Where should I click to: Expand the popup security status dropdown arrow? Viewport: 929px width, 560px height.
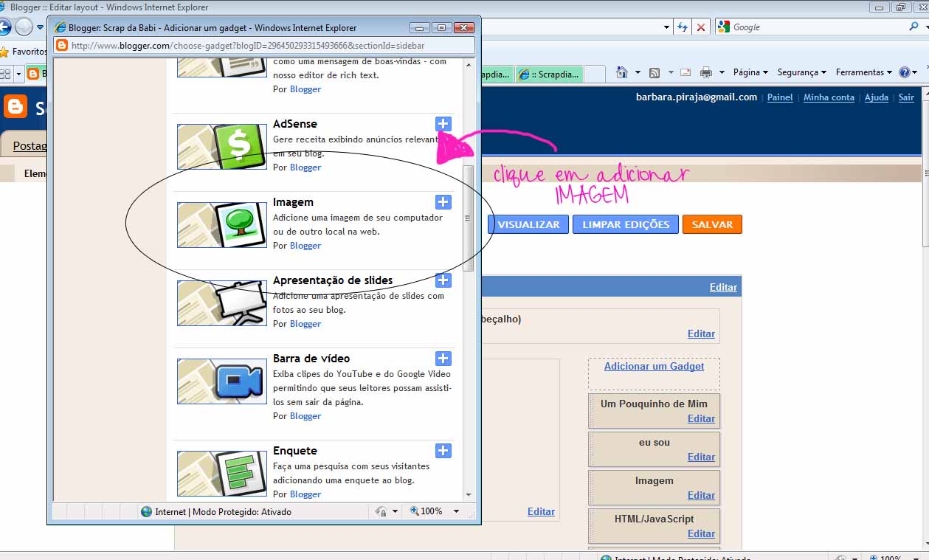pyautogui.click(x=396, y=511)
